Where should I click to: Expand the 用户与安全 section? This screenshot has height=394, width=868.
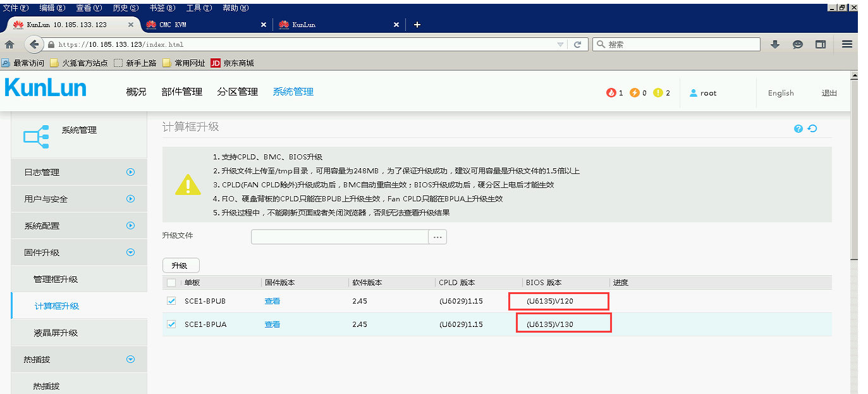131,199
